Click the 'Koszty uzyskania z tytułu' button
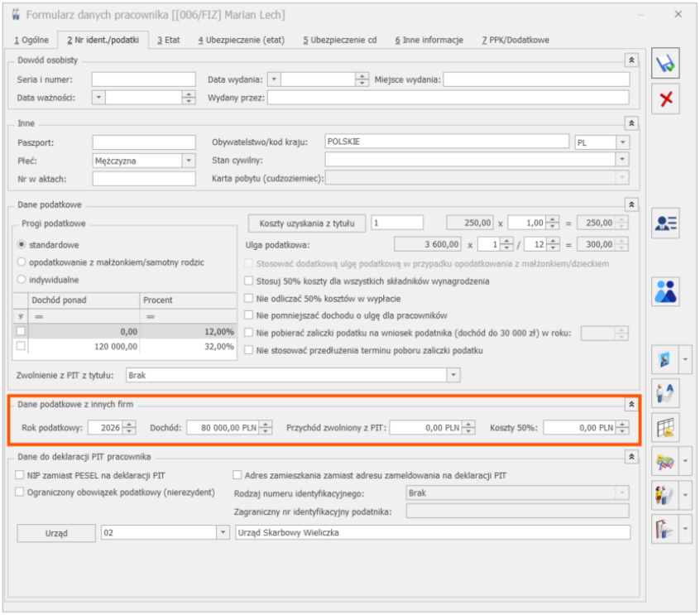 click(307, 223)
